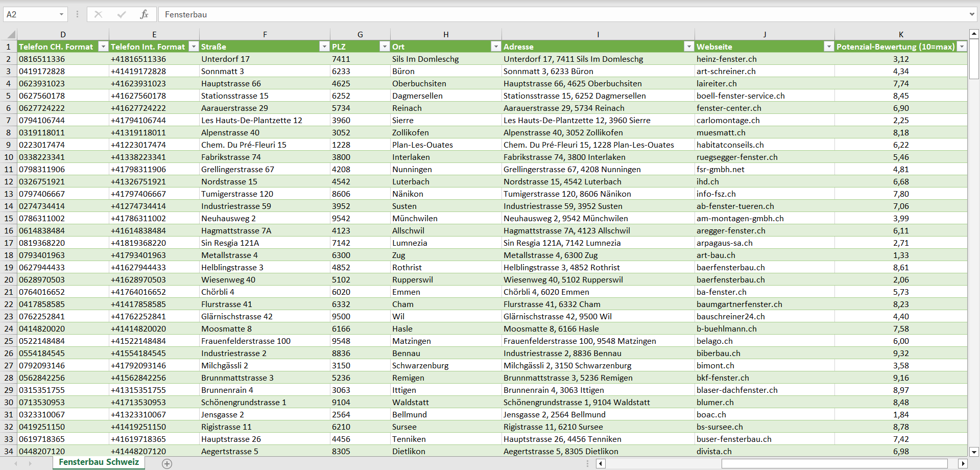980x470 pixels.
Task: Click horizontal scrollbar left arrow
Action: click(601, 463)
